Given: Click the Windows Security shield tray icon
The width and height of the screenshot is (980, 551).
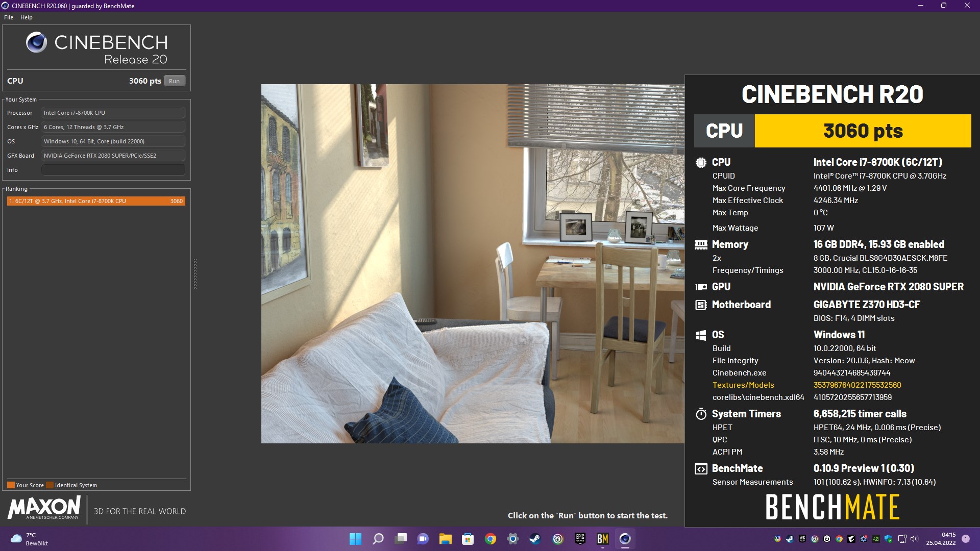Looking at the screenshot, I should tap(889, 539).
